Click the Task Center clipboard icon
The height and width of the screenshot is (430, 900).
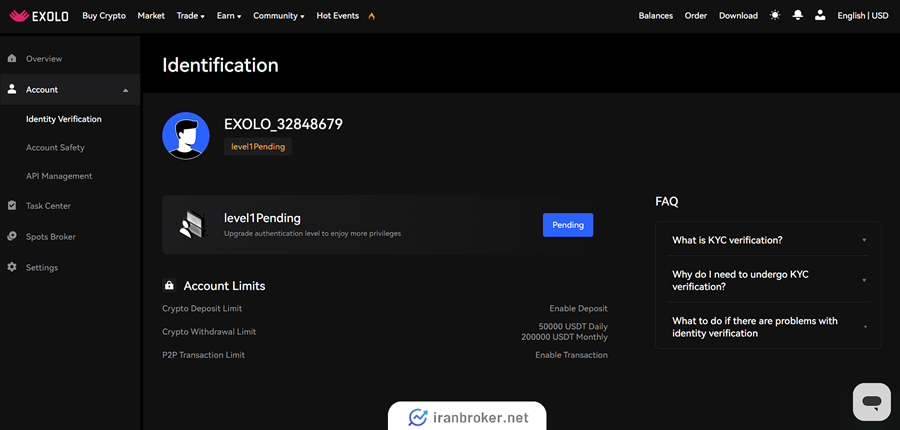(x=11, y=206)
